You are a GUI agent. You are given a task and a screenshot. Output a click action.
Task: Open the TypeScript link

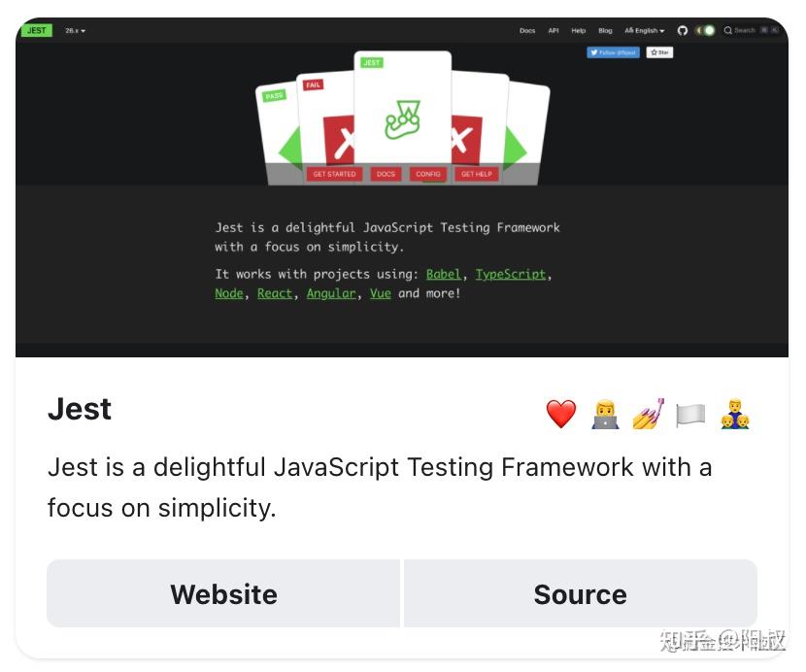[x=510, y=275]
